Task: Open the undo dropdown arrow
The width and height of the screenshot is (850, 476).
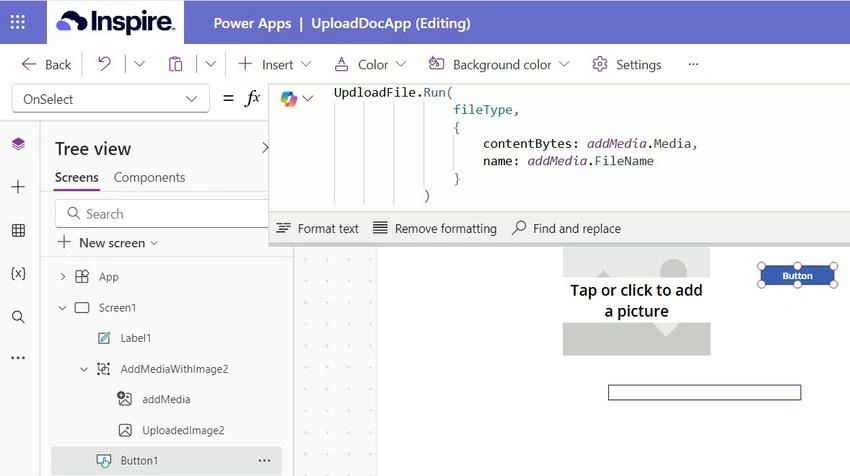Action: pos(139,65)
